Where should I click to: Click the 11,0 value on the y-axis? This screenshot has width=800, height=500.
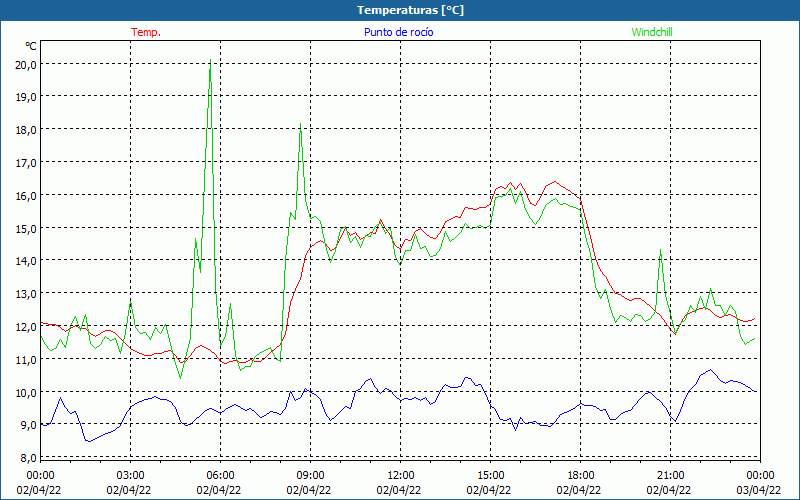(x=27, y=360)
